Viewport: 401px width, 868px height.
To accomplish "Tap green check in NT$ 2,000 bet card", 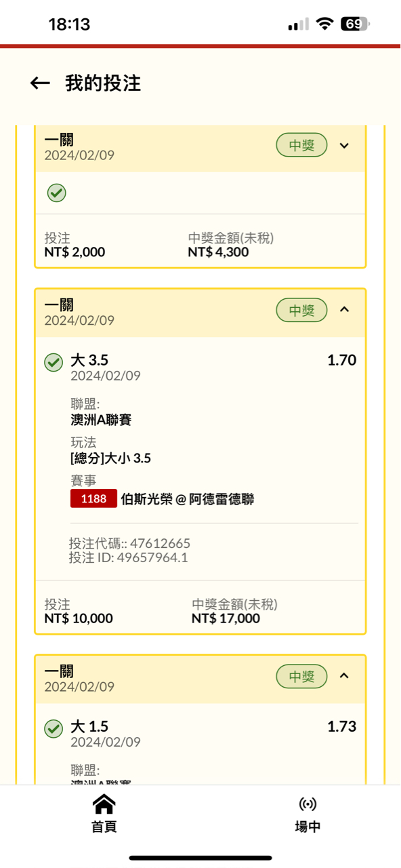I will pos(57,193).
